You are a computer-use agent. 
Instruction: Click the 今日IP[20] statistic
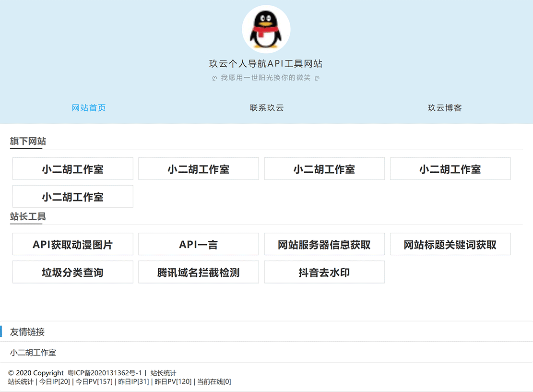(55, 382)
